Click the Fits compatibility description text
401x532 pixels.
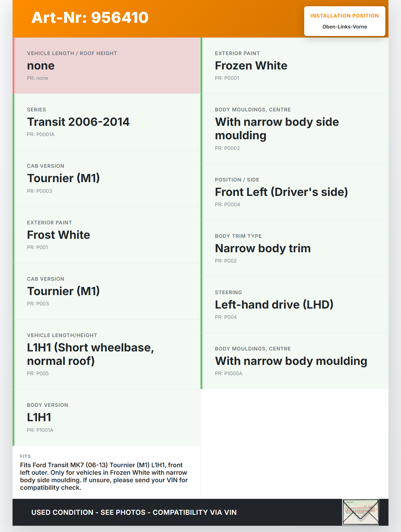coord(104,476)
